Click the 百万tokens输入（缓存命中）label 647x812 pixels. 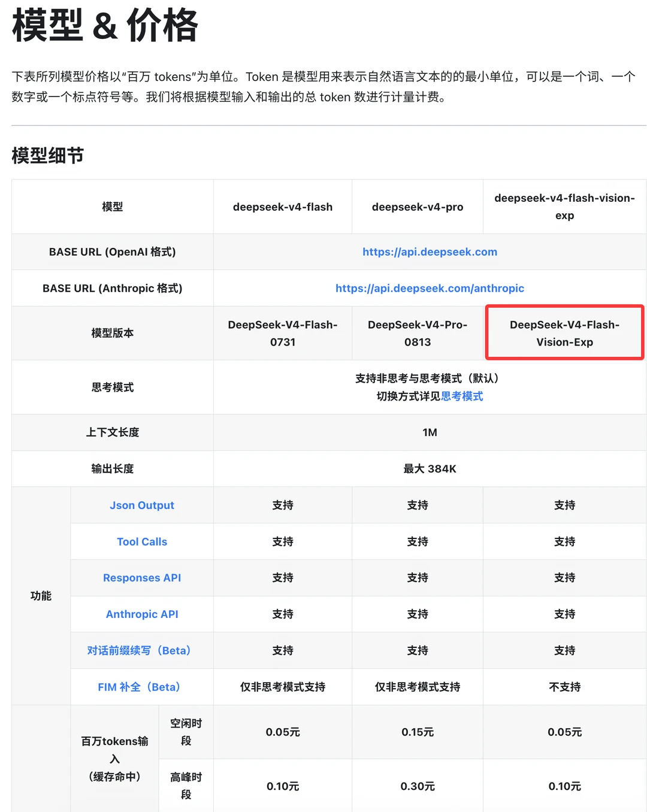pyautogui.click(x=114, y=759)
